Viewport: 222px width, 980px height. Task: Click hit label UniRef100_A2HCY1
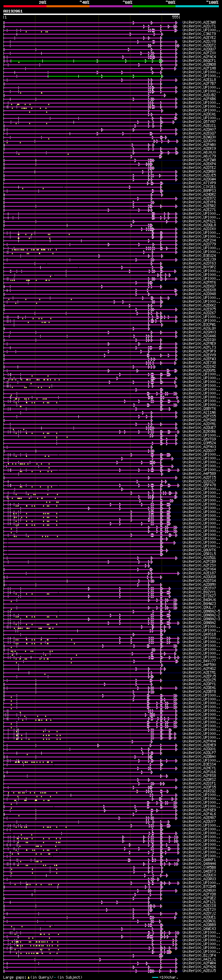pyautogui.click(x=199, y=768)
